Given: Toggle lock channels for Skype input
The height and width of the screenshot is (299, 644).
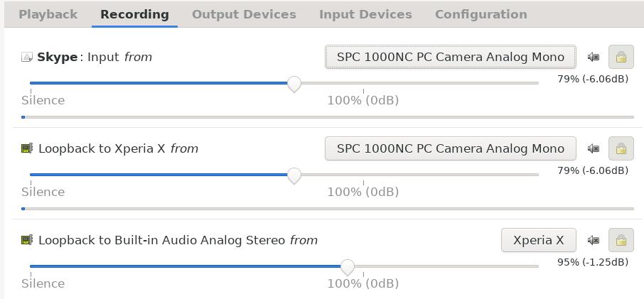Looking at the screenshot, I should click(621, 57).
